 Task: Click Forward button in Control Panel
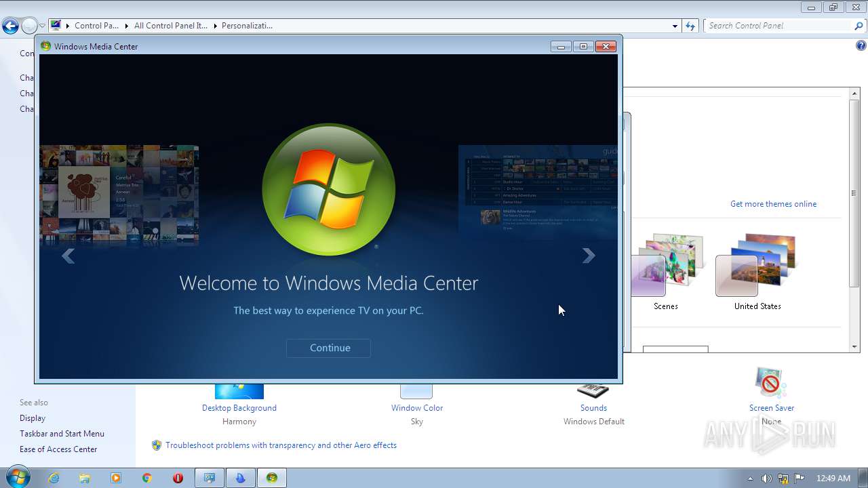click(x=29, y=26)
